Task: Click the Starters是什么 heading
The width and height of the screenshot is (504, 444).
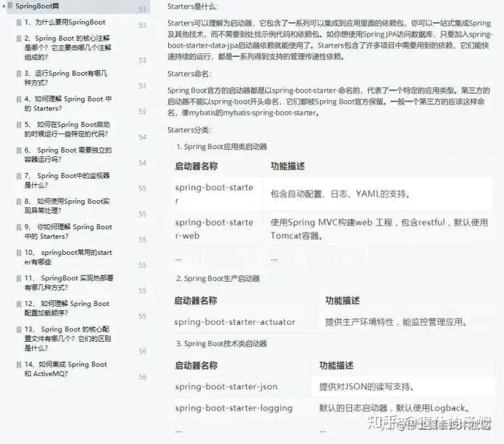Action: (x=193, y=6)
